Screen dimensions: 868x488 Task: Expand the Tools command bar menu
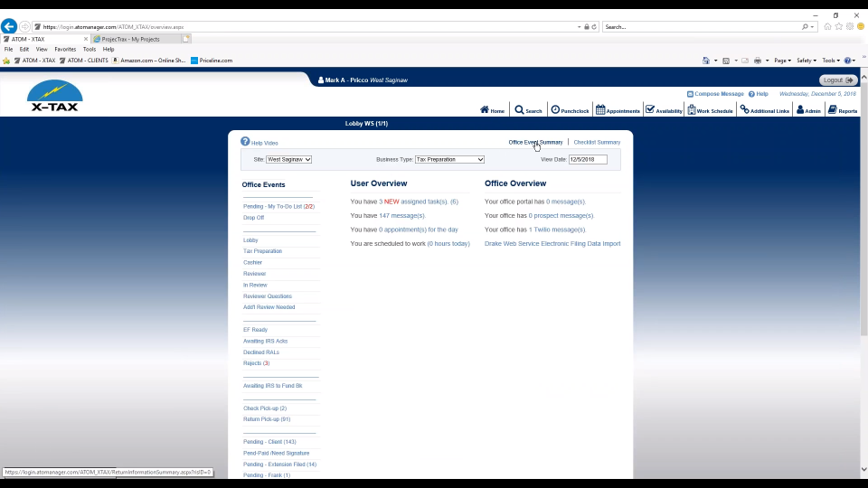(x=831, y=61)
